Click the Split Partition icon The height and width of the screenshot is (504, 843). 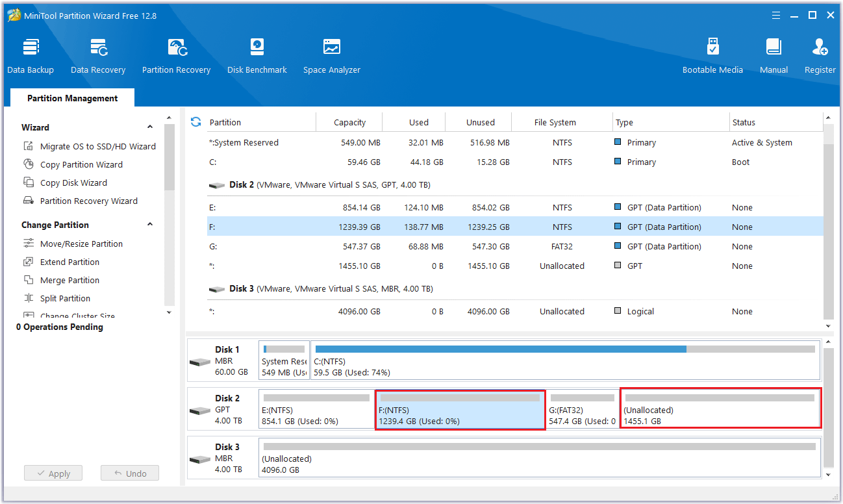tap(29, 298)
